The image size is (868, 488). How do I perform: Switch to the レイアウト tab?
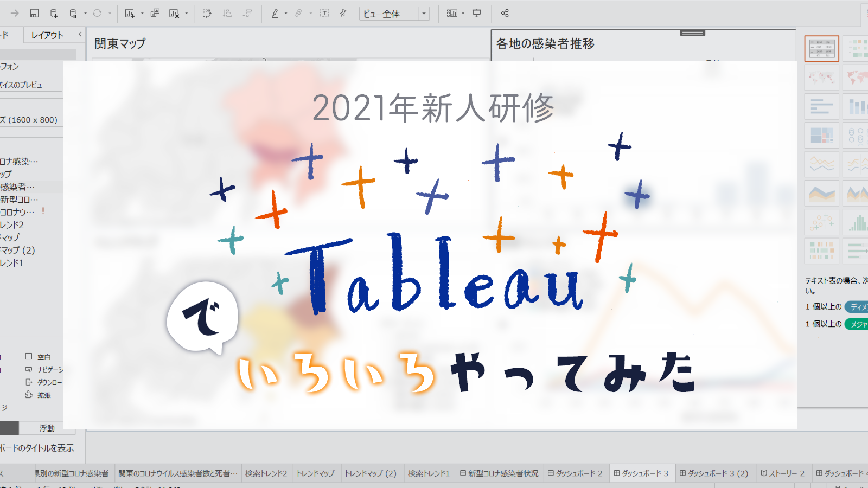click(x=47, y=35)
